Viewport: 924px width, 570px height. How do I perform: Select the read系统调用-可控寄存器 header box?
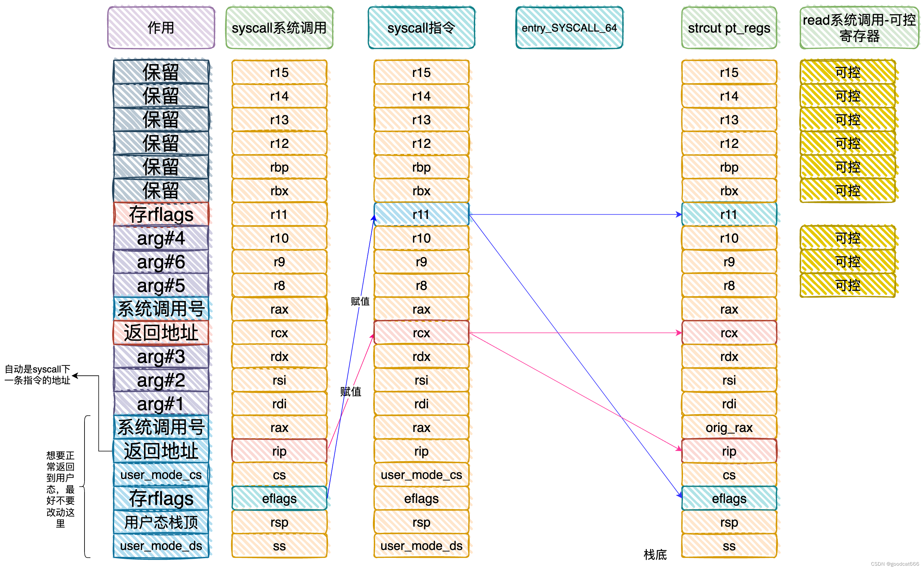[x=859, y=28]
